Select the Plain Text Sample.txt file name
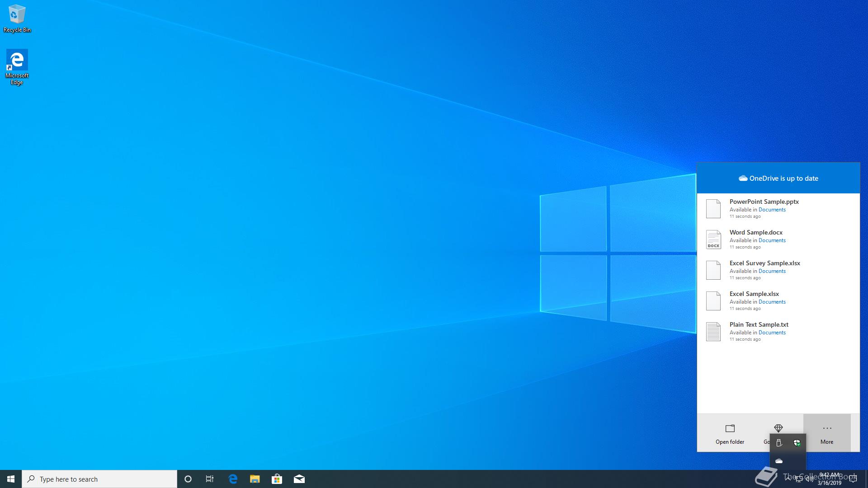This screenshot has height=488, width=868. [759, 324]
